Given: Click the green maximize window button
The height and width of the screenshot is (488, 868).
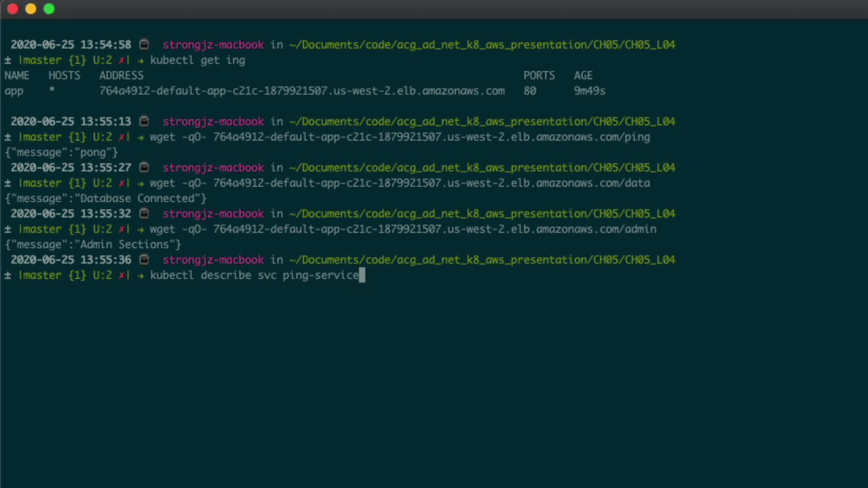Looking at the screenshot, I should (x=49, y=9).
